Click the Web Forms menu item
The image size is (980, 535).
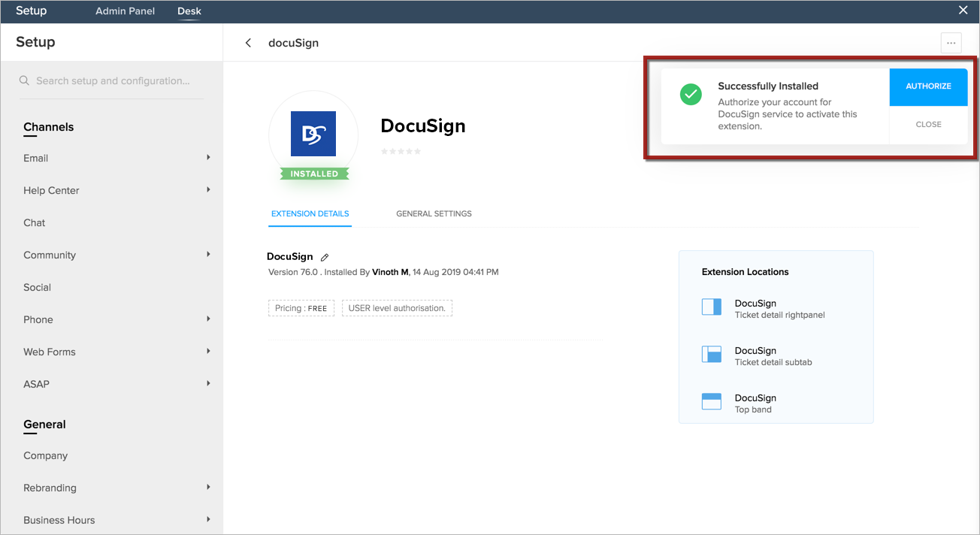coord(50,352)
